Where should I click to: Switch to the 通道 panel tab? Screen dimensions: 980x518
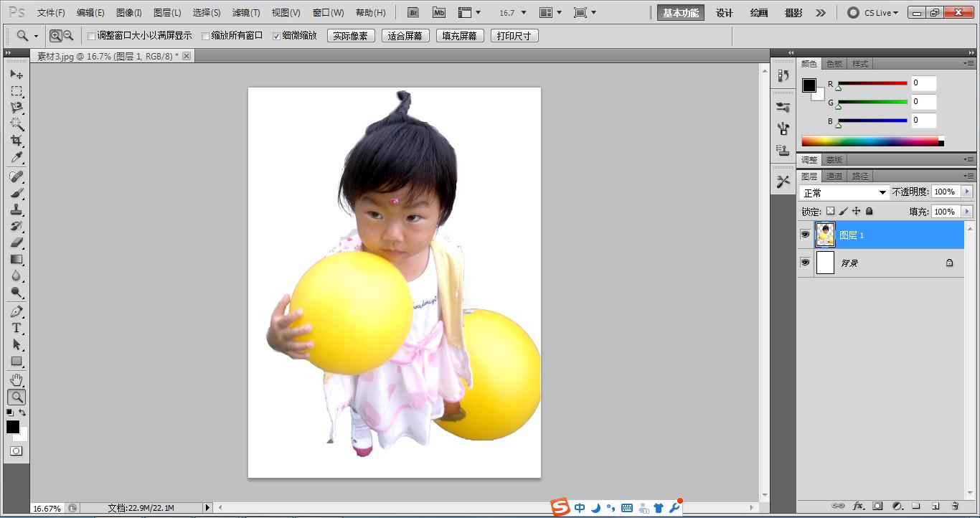pyautogui.click(x=834, y=175)
